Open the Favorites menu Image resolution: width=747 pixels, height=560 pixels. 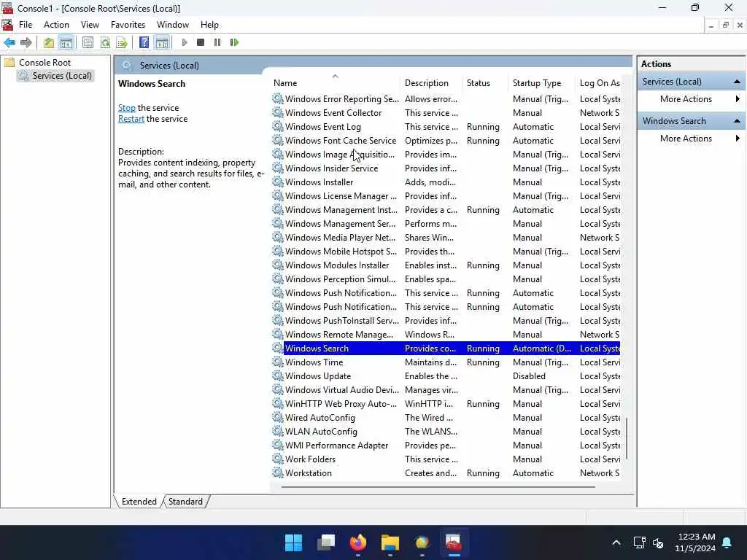pyautogui.click(x=128, y=25)
